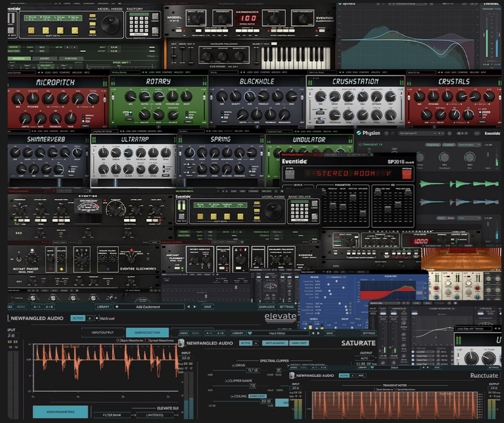504x423 pixels.
Task: Click the heart icon beside the Detail preset
Action: point(372,367)
